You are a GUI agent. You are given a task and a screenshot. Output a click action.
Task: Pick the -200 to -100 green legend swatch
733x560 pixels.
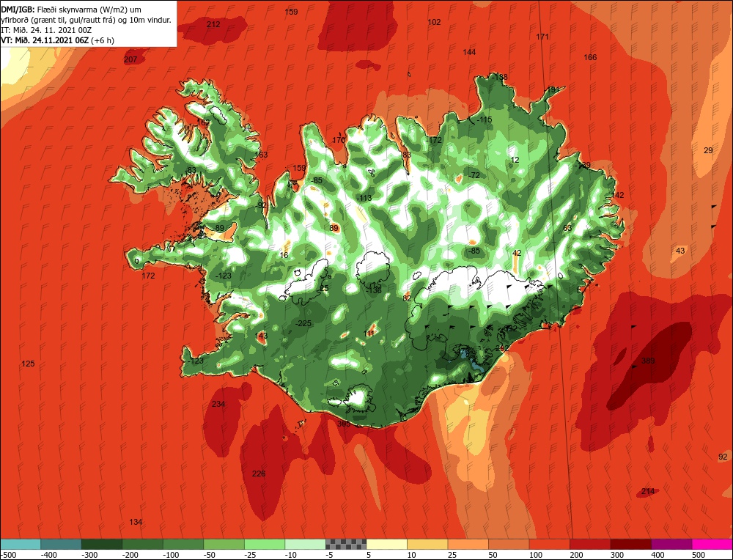point(143,544)
